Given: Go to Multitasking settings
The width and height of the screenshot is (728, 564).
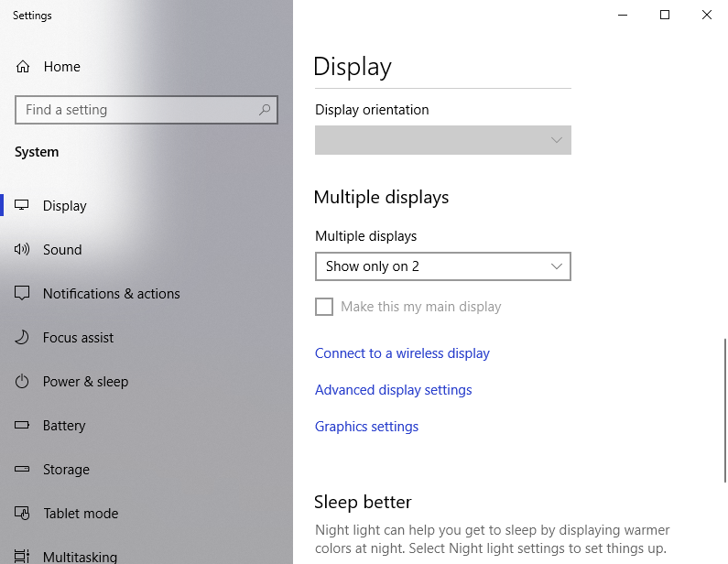Looking at the screenshot, I should [x=80, y=556].
